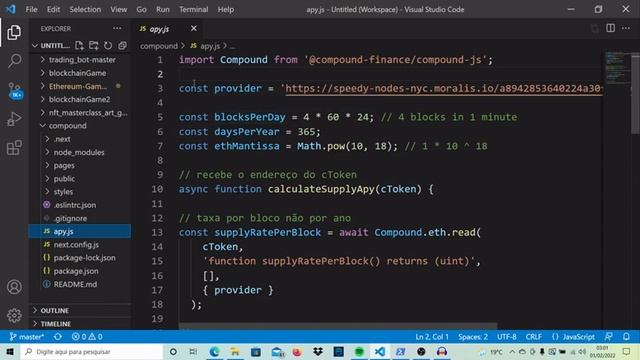Open errors and warnings count in status bar

(x=87, y=337)
